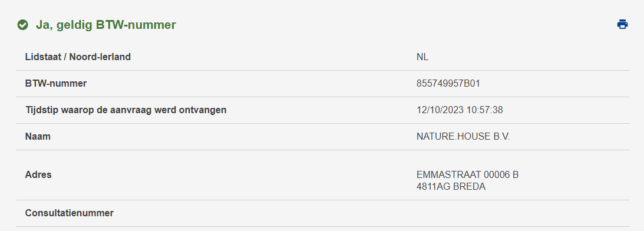Click the 'BTW-nummer' row label

(56, 84)
